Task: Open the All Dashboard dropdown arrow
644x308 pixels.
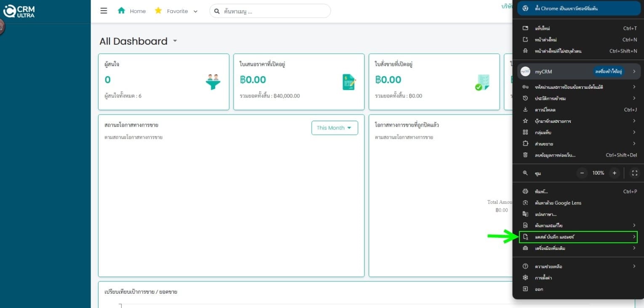Action: click(x=175, y=41)
